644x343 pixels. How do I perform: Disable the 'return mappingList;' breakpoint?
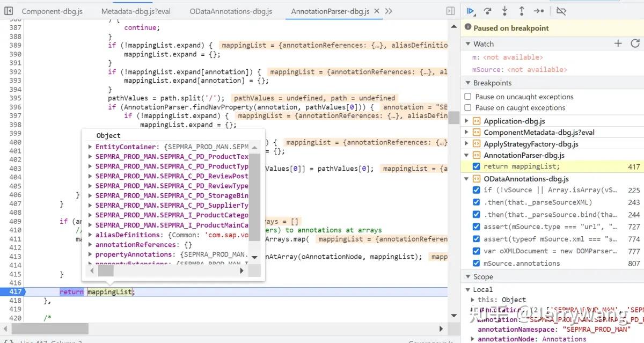point(475,166)
